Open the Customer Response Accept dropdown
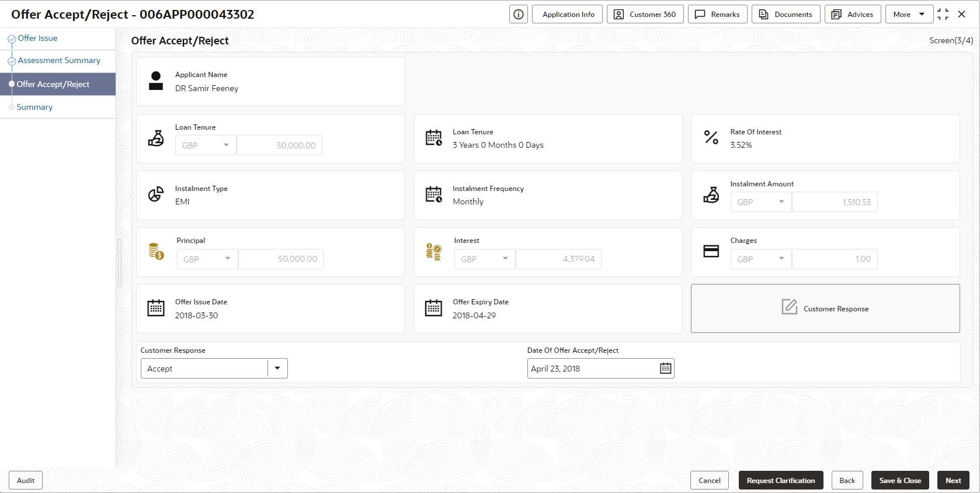This screenshot has height=493, width=980. tap(214, 369)
